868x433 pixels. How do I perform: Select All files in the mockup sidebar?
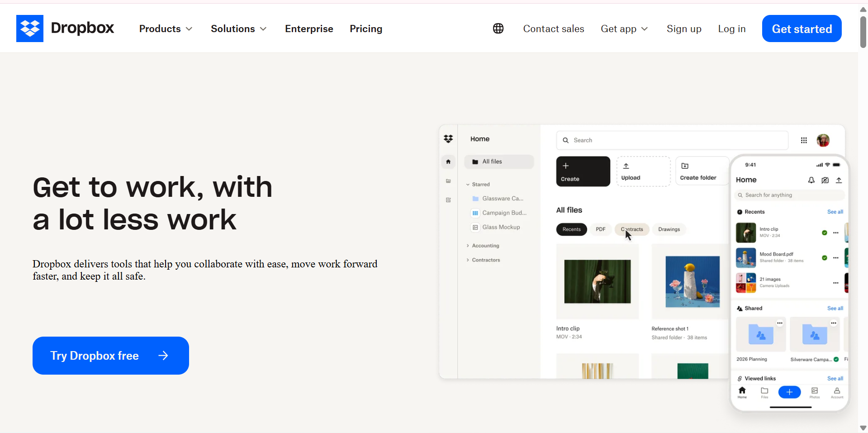point(499,162)
